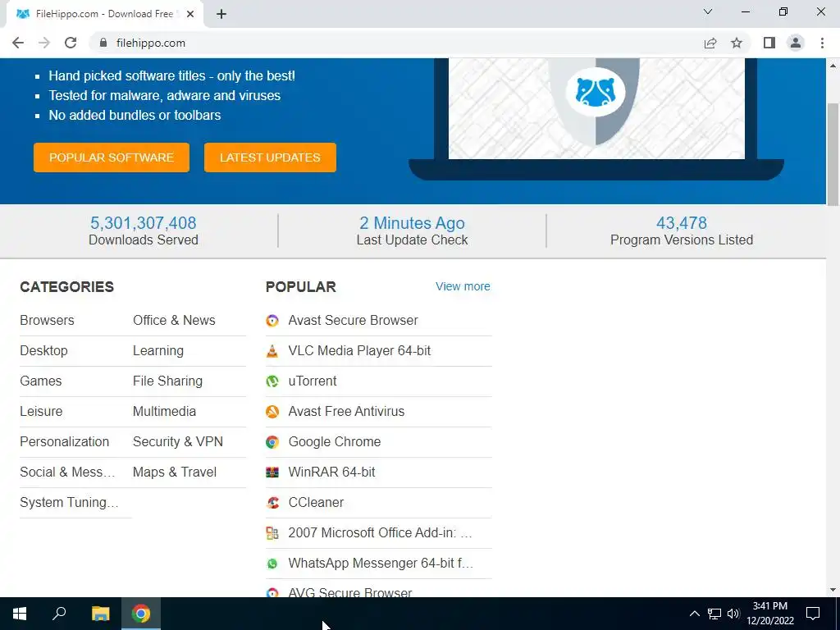840x630 pixels.
Task: Click the Chrome icon in the taskbar
Action: 141,614
